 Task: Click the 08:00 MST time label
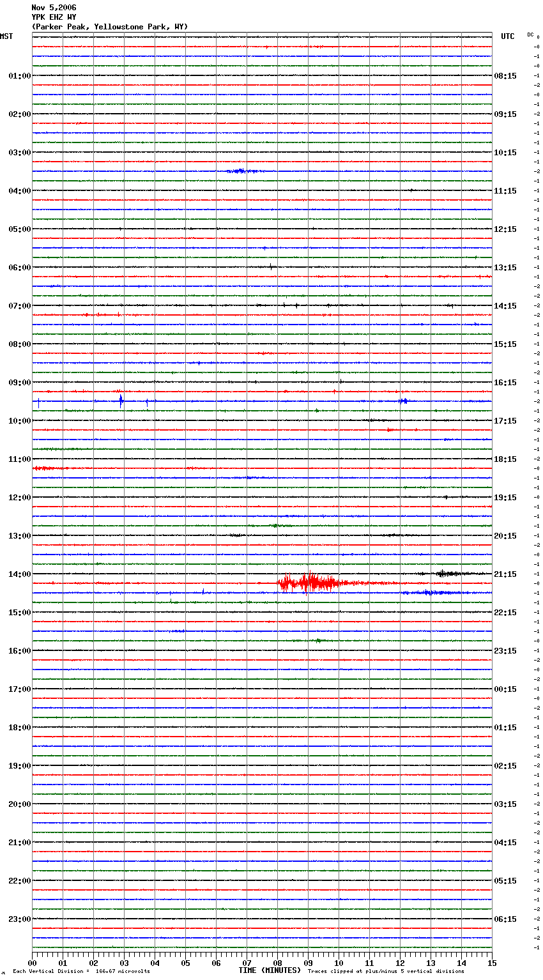tap(20, 344)
